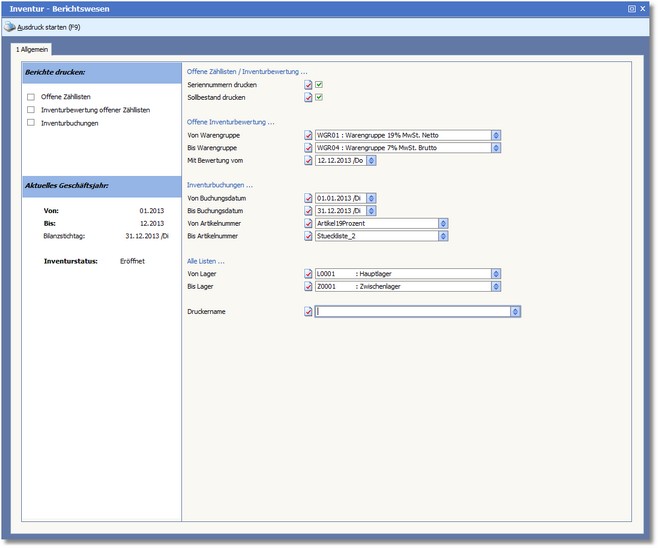
Task: Enable the Offene Zähllisten report checkbox
Action: pyautogui.click(x=32, y=96)
